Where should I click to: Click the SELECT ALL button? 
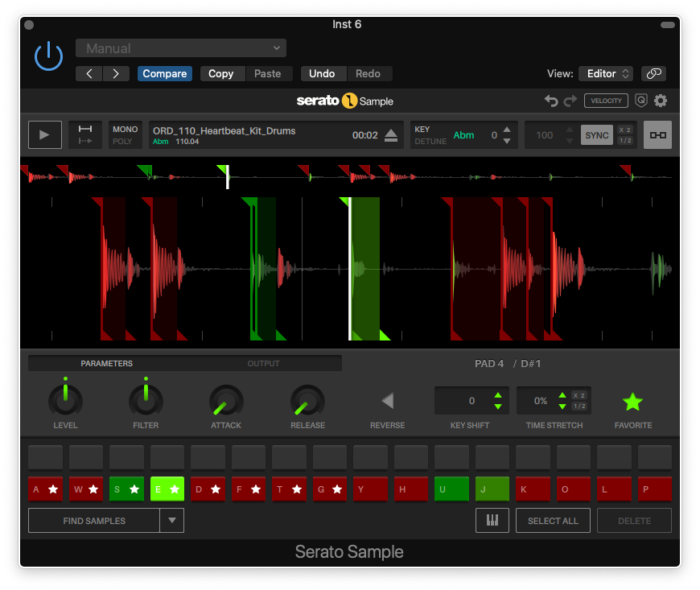click(x=553, y=521)
